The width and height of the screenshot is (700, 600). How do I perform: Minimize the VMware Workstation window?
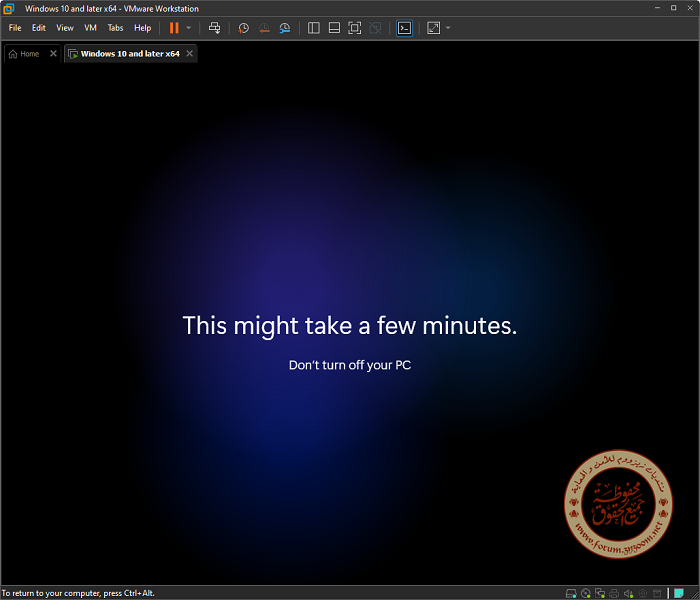coord(657,8)
